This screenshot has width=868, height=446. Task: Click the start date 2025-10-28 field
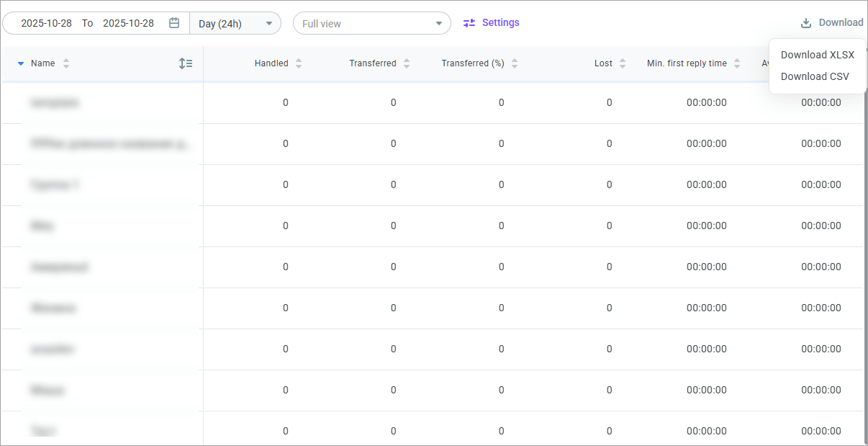click(46, 23)
